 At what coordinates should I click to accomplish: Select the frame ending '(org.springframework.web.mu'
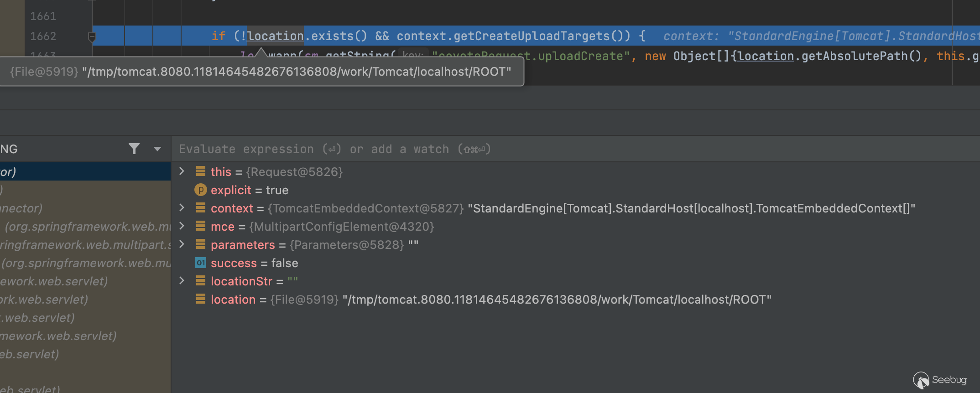click(x=85, y=263)
